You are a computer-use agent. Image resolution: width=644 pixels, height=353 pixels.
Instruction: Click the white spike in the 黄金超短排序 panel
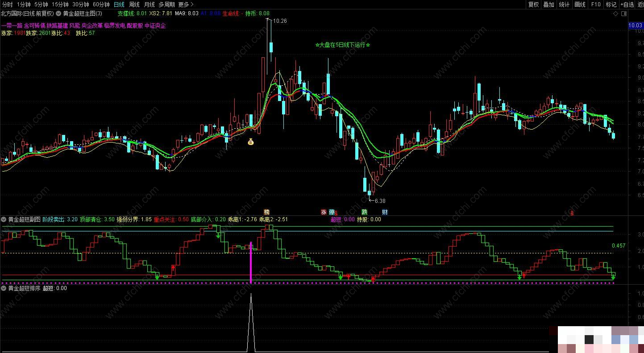(x=251, y=323)
